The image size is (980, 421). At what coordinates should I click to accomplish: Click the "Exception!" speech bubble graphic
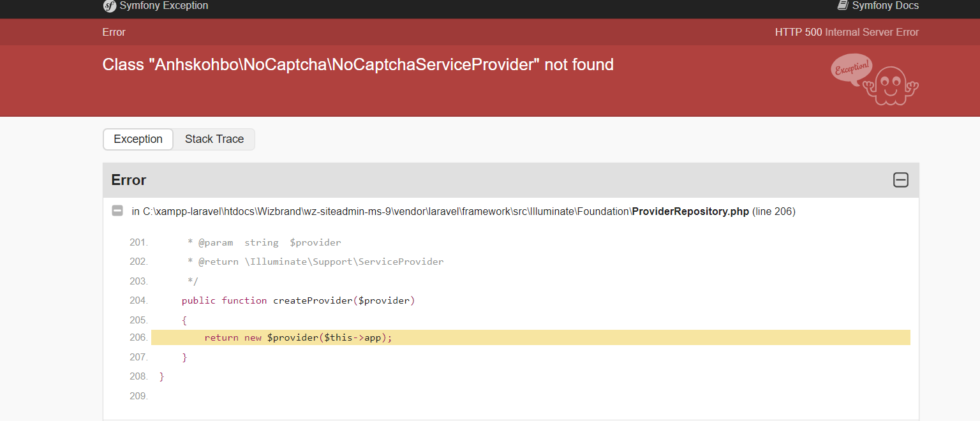coord(851,68)
